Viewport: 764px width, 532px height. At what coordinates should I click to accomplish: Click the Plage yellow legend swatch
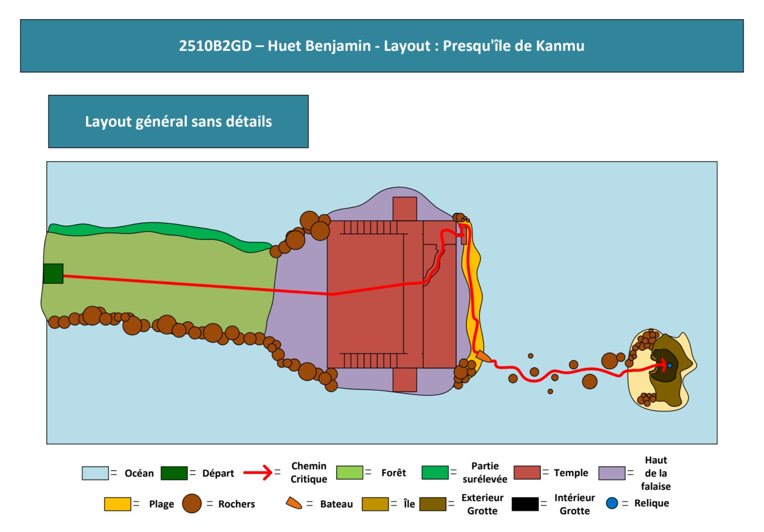point(117,504)
